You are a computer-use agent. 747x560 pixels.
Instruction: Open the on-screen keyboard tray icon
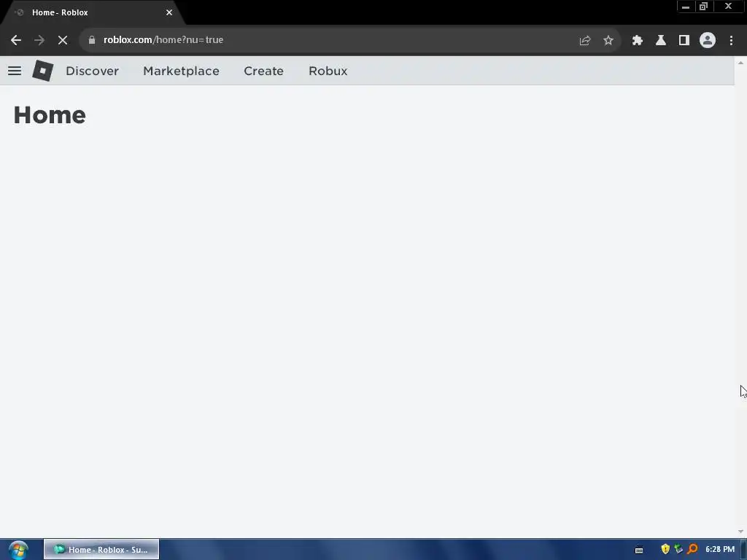(639, 550)
